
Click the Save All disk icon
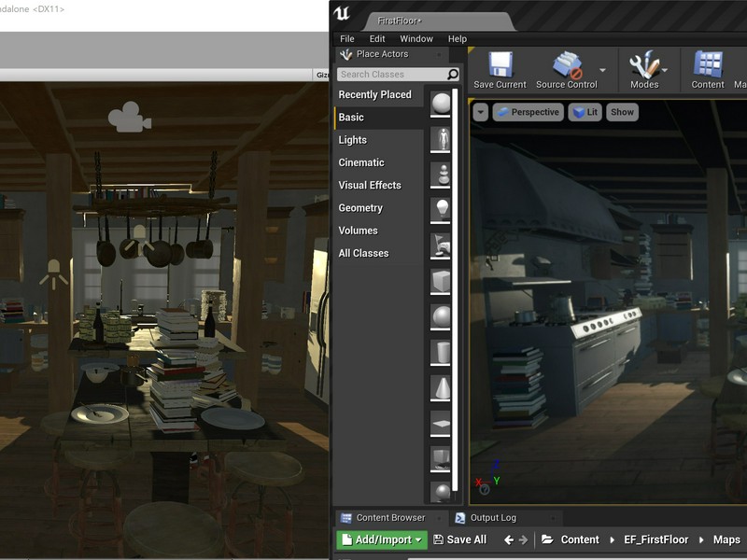tap(438, 539)
